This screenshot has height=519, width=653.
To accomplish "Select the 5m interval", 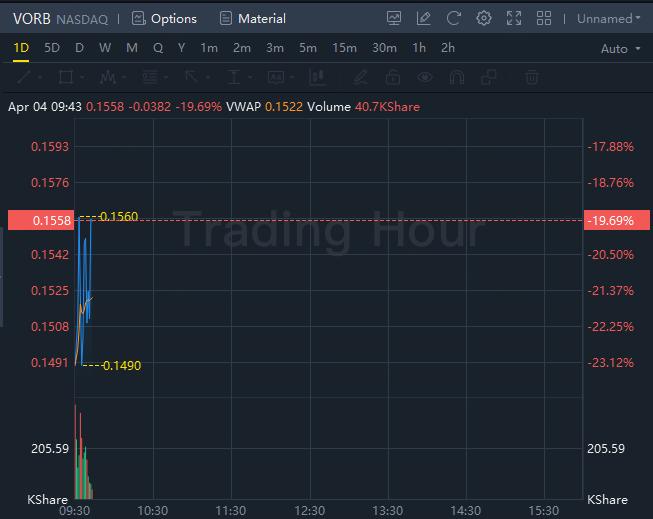I will point(308,48).
